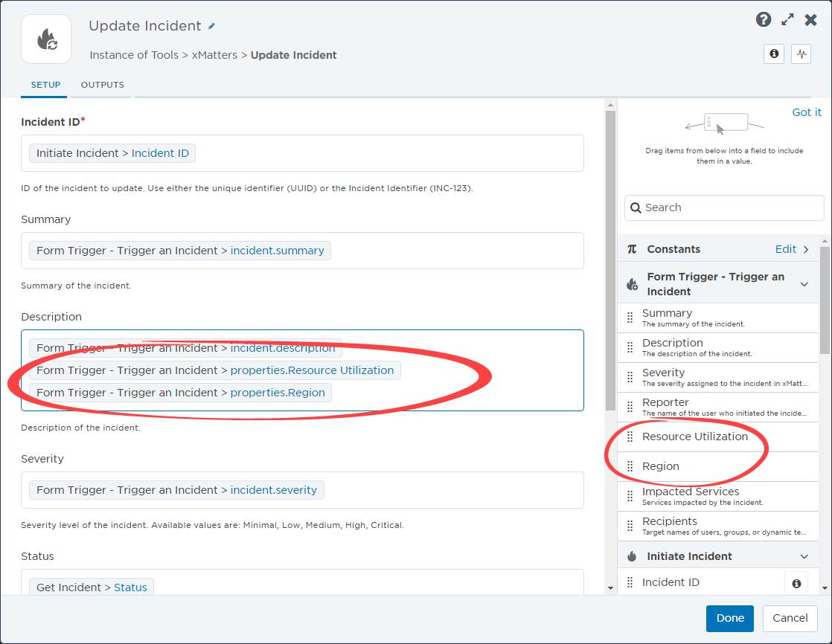Click the 'Description' item in the side panel

[718, 348]
